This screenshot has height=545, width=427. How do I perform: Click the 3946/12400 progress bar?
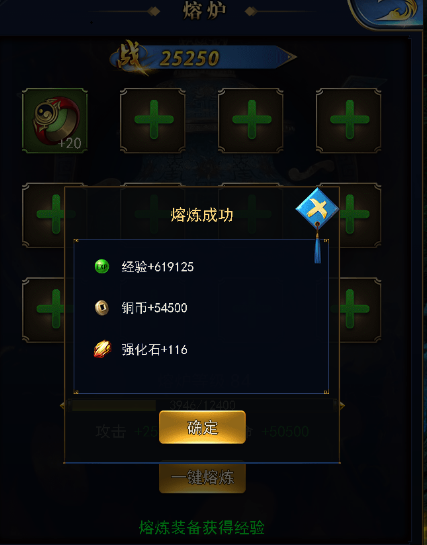[x=202, y=405]
